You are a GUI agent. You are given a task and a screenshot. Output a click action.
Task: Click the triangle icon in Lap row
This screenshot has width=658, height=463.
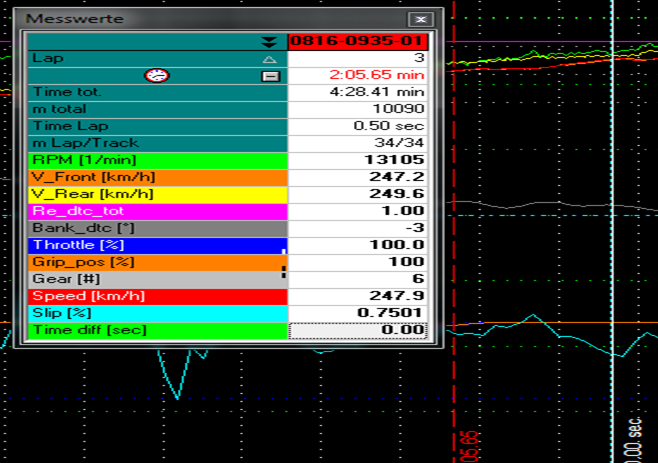pos(268,59)
